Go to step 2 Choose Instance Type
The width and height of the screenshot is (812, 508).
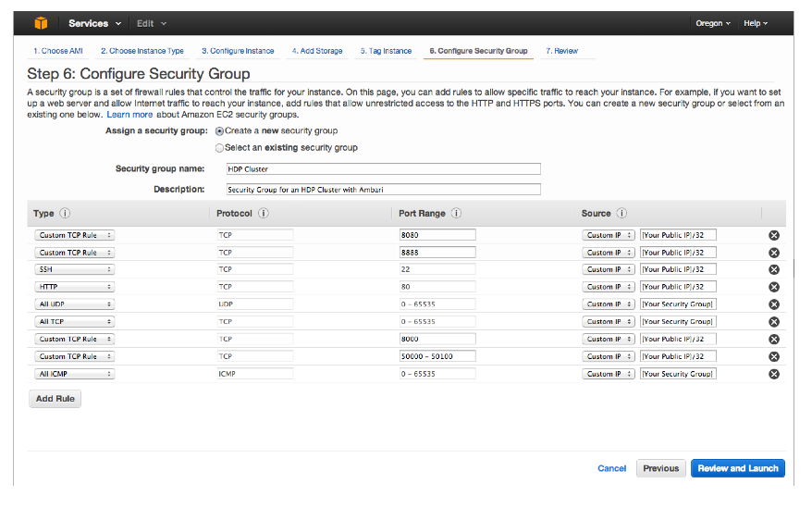141,51
